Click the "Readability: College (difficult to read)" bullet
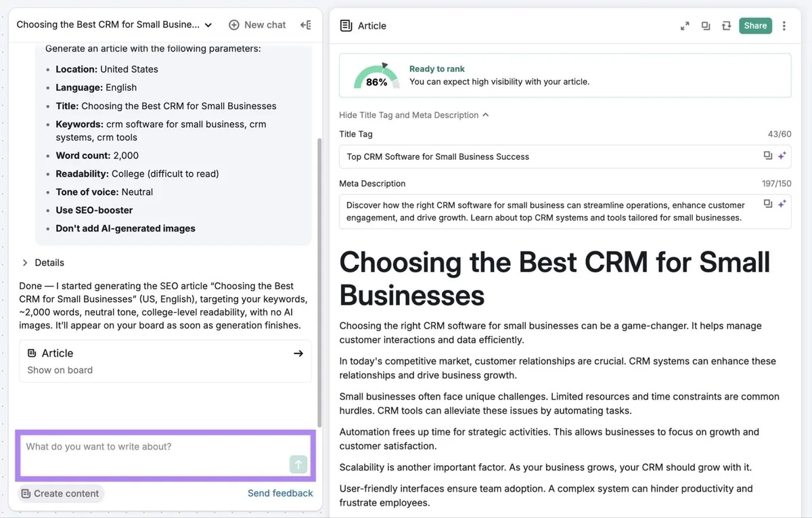The image size is (812, 518). (137, 174)
